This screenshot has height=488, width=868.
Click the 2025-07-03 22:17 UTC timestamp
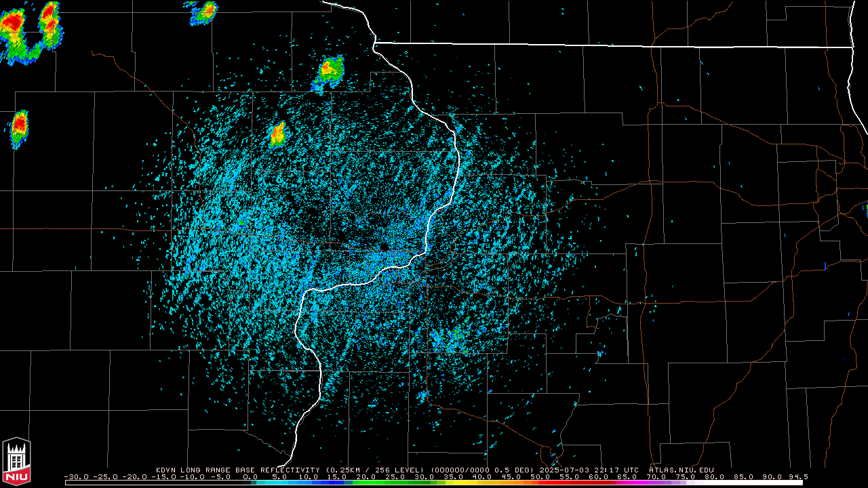589,470
